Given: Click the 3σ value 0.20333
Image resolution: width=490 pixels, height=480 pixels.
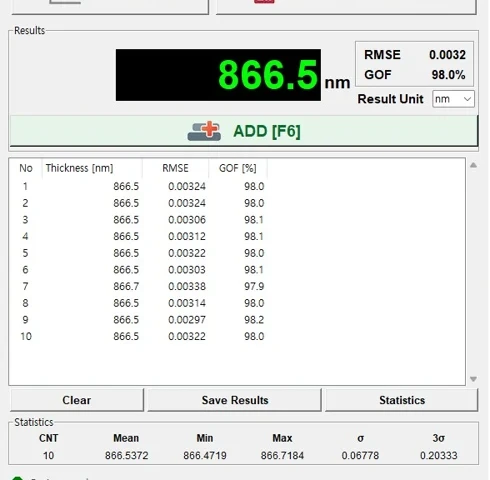Looking at the screenshot, I should tap(439, 455).
